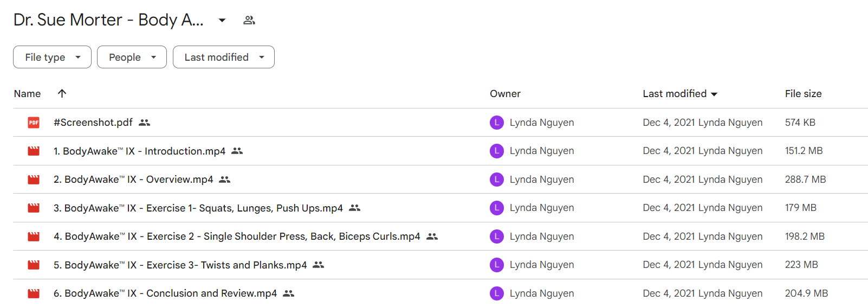Click shared icon beside 5. Twists and Planks.mp4
The image size is (868, 307).
point(319,265)
